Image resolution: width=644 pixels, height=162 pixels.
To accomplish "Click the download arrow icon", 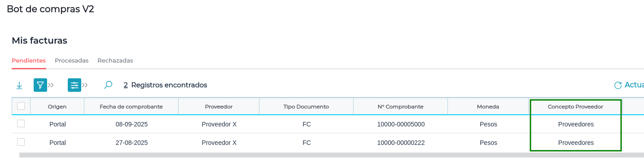I will pyautogui.click(x=19, y=85).
